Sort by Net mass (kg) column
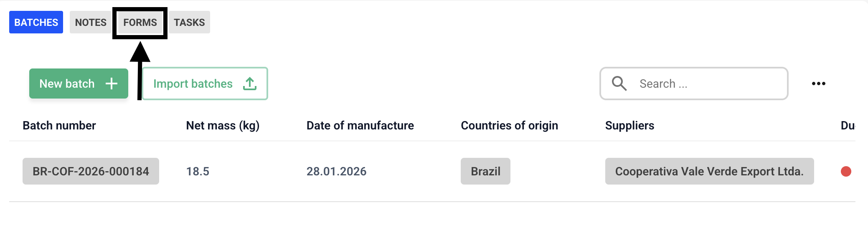The height and width of the screenshot is (238, 868). 223,125
